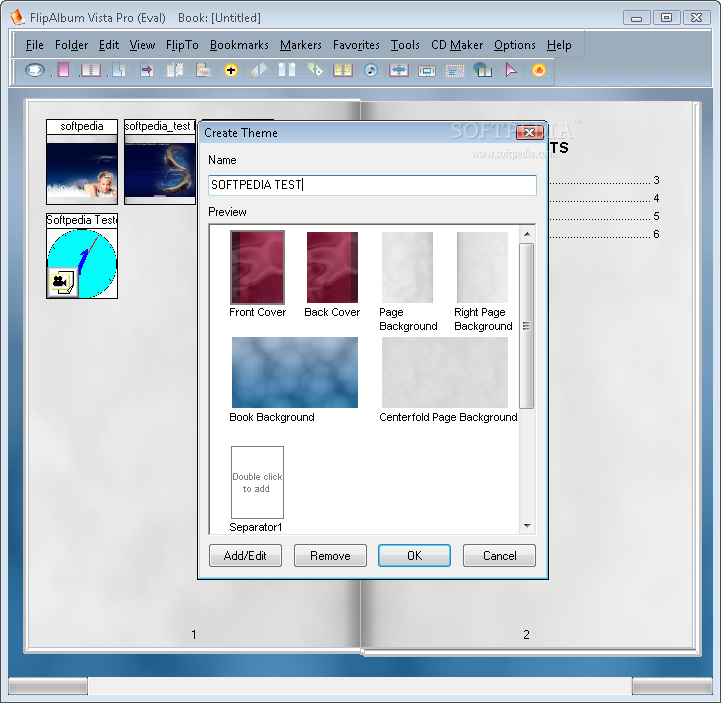Click contents entry for page 6
The width and height of the screenshot is (721, 703).
[x=605, y=234]
